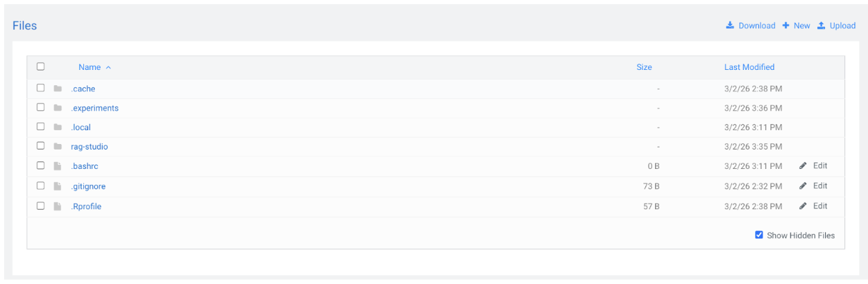Open the .gitignore file
The width and height of the screenshot is (868, 284).
(x=88, y=186)
